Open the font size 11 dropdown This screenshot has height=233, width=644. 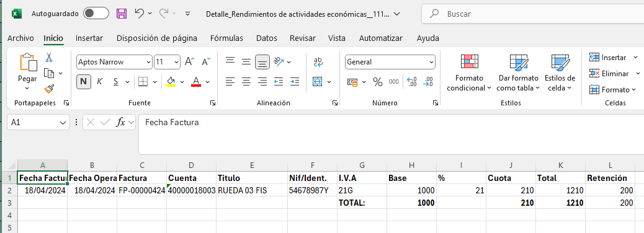(x=167, y=62)
